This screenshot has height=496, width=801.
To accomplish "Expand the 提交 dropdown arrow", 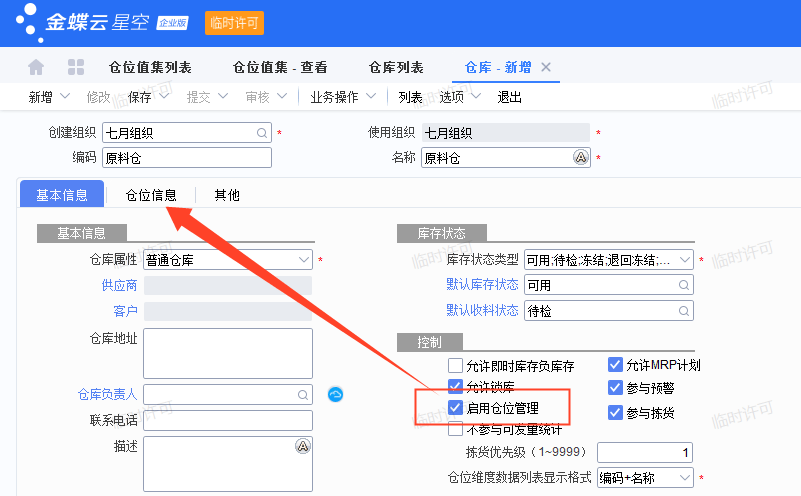I will (223, 96).
